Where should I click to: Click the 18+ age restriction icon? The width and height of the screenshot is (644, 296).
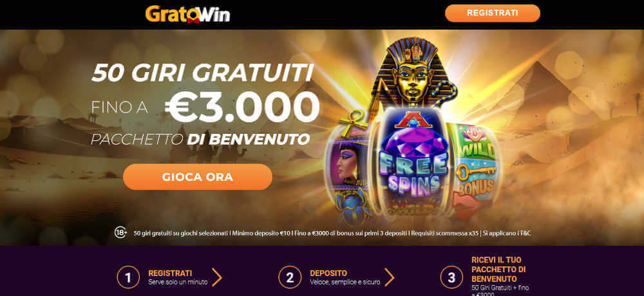coord(121,233)
